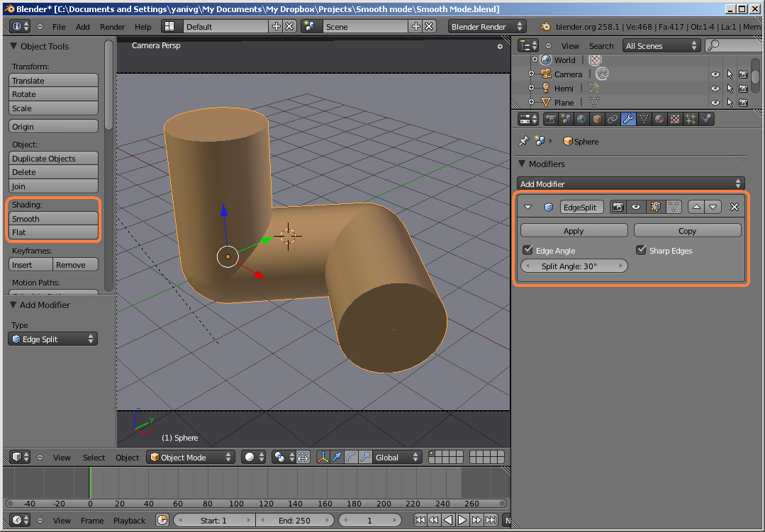Click the Object Data triangle properties icon
This screenshot has width=765, height=532.
click(x=644, y=119)
